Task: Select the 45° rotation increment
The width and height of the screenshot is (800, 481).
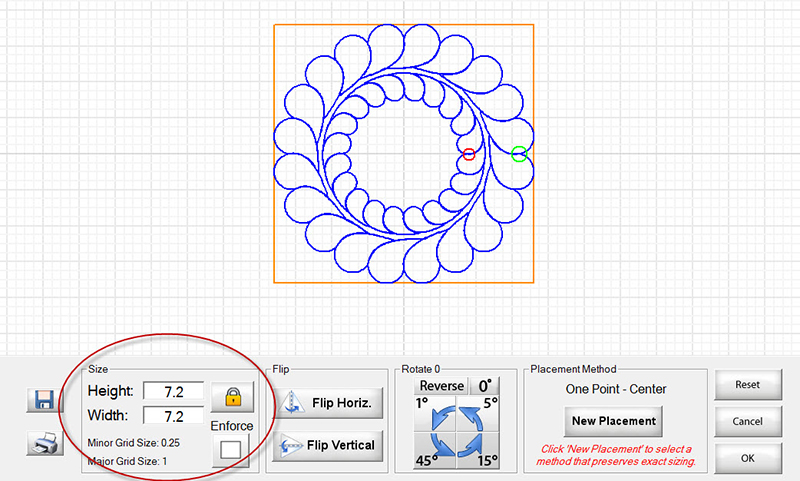Action: pyautogui.click(x=427, y=461)
